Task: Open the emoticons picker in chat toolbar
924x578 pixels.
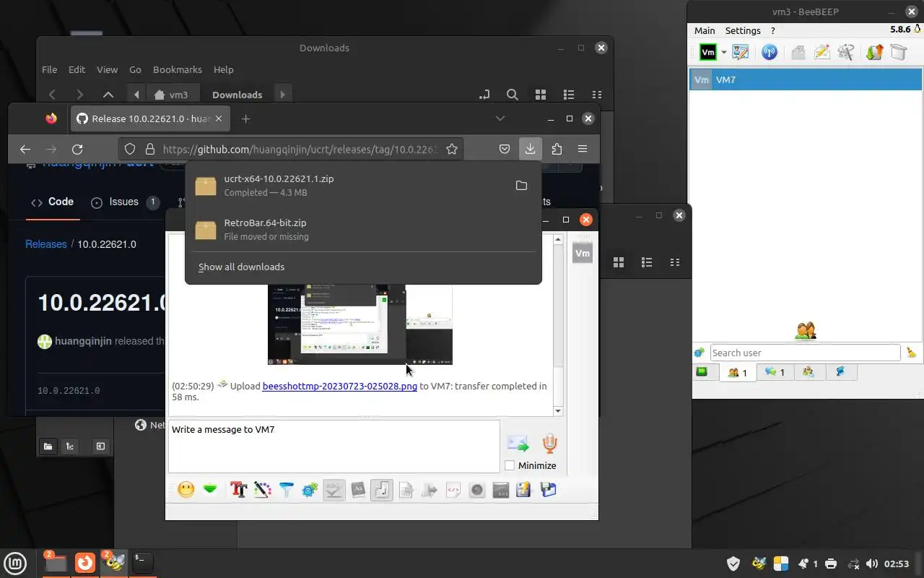Action: click(x=186, y=490)
